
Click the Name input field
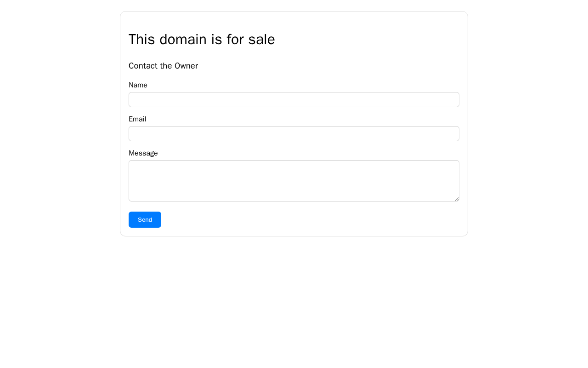[x=294, y=100]
